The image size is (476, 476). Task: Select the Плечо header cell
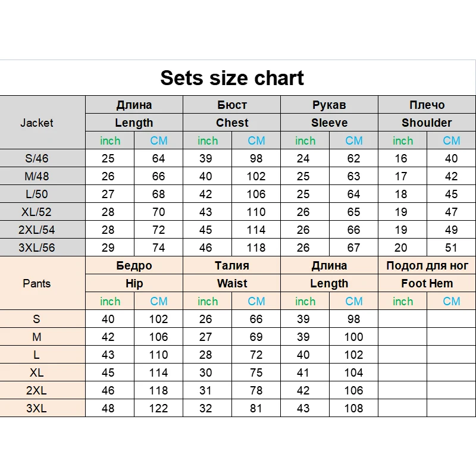427,105
